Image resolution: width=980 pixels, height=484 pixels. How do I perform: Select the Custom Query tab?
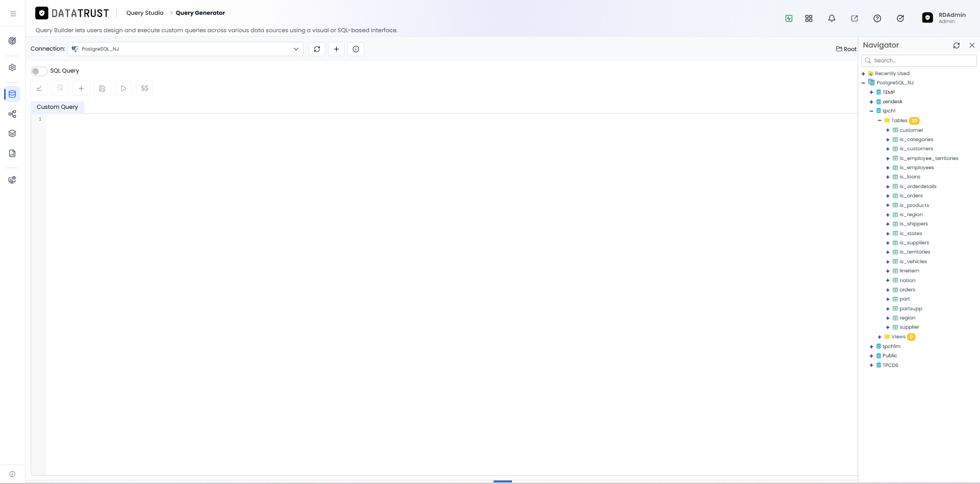click(57, 107)
